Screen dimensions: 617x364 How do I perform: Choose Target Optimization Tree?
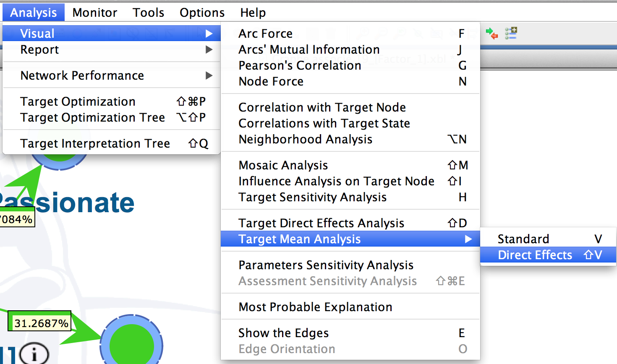coord(112,117)
